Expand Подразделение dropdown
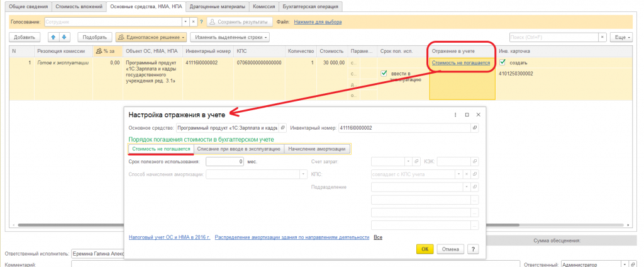Viewport: 644px width, 267px height. tap(467, 187)
